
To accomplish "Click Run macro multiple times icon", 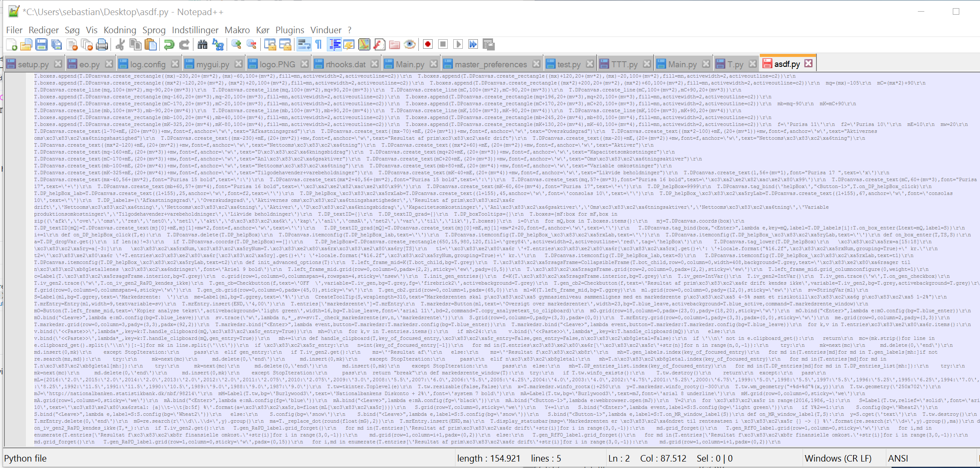I will pyautogui.click(x=473, y=44).
